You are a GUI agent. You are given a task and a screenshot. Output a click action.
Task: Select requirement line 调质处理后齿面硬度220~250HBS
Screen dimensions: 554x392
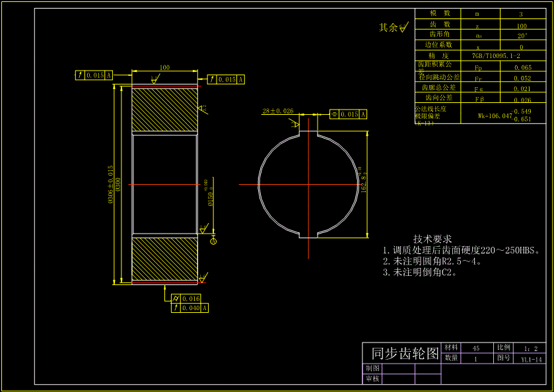click(462, 250)
